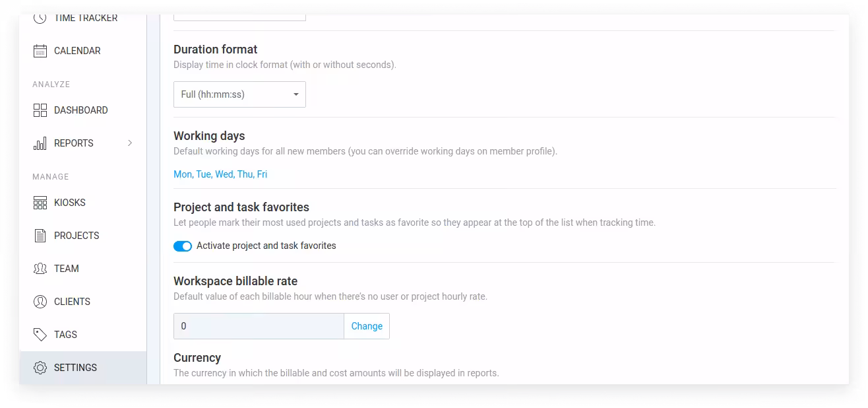Click the Clients person icon

(40, 302)
